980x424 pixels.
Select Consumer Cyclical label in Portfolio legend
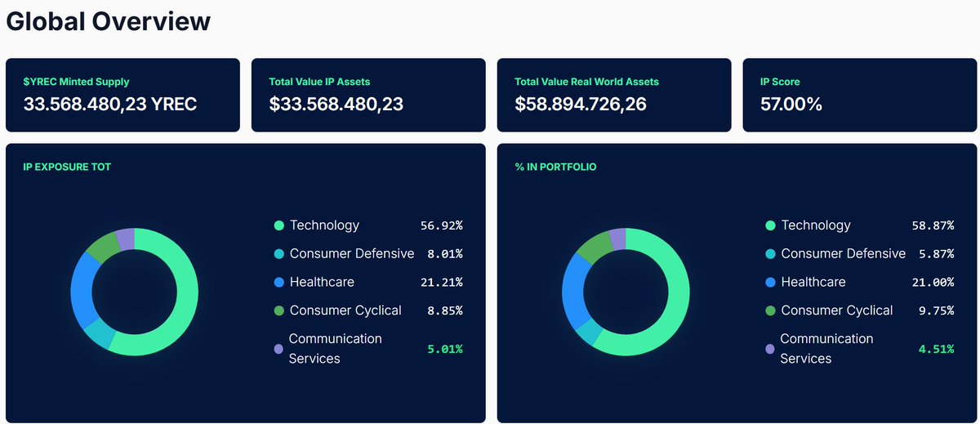(837, 310)
